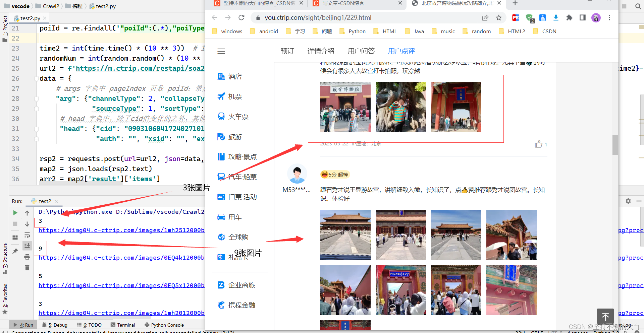Click the address bar URL field
Image resolution: width=644 pixels, height=333 pixels.
click(369, 18)
